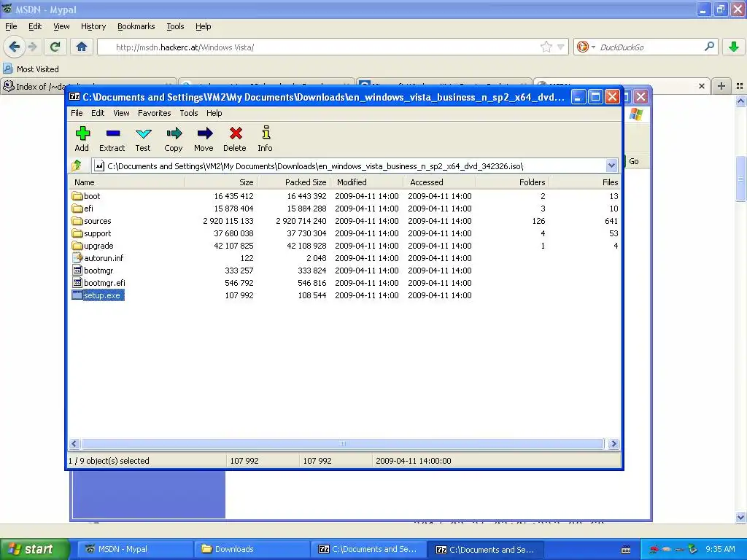Open the list all tabs button

pyautogui.click(x=740, y=86)
